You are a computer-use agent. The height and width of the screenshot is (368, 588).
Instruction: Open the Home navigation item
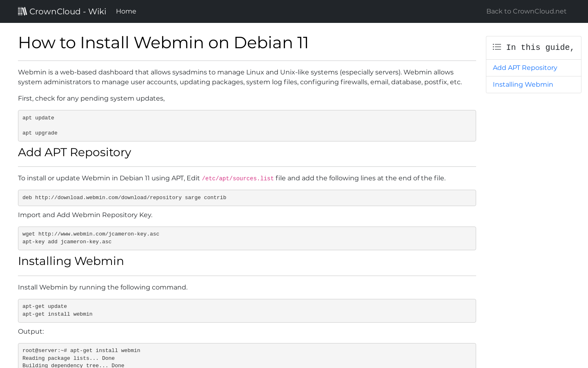126,11
